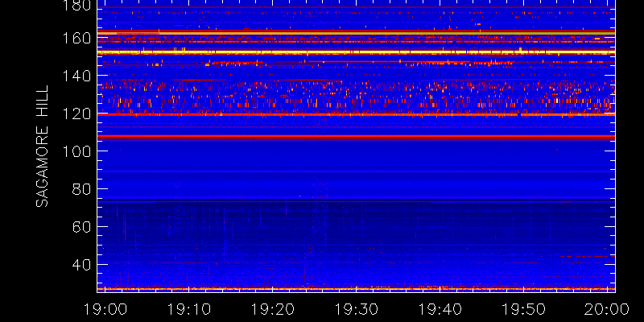The height and width of the screenshot is (322, 644).
Task: Click the 19:30 time axis label
Action: coord(356,309)
